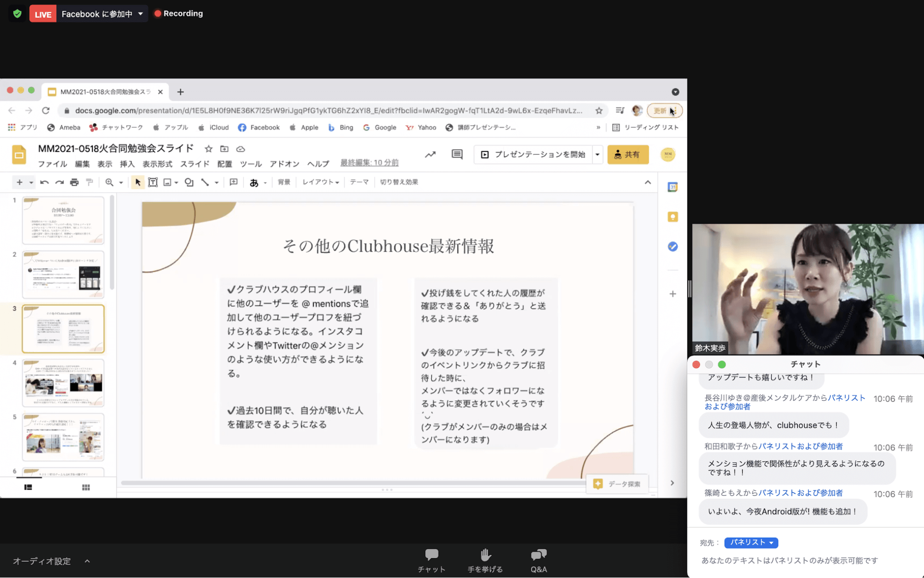Click the move to folder icon
Viewport: 924px width, 578px height.
[x=224, y=149]
